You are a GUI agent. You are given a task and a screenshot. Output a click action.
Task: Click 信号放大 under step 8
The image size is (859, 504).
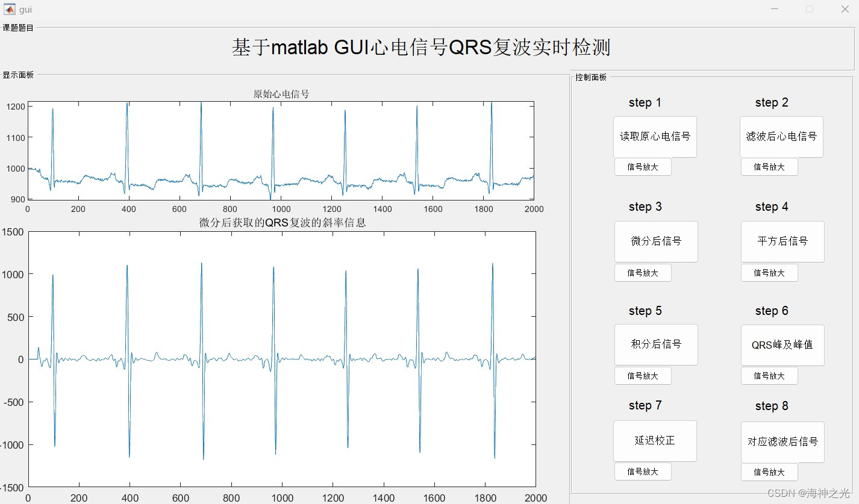769,472
